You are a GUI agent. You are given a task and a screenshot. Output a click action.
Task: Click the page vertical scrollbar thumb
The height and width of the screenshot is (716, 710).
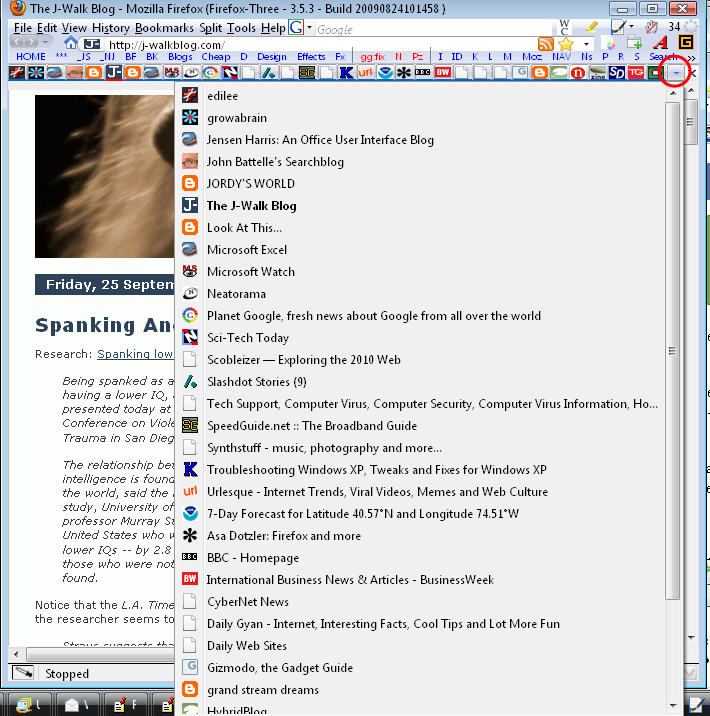click(690, 122)
